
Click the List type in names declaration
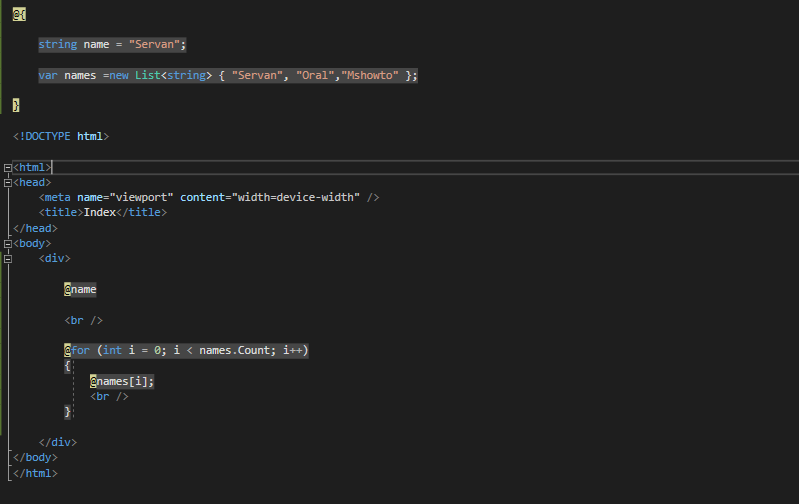click(x=148, y=75)
